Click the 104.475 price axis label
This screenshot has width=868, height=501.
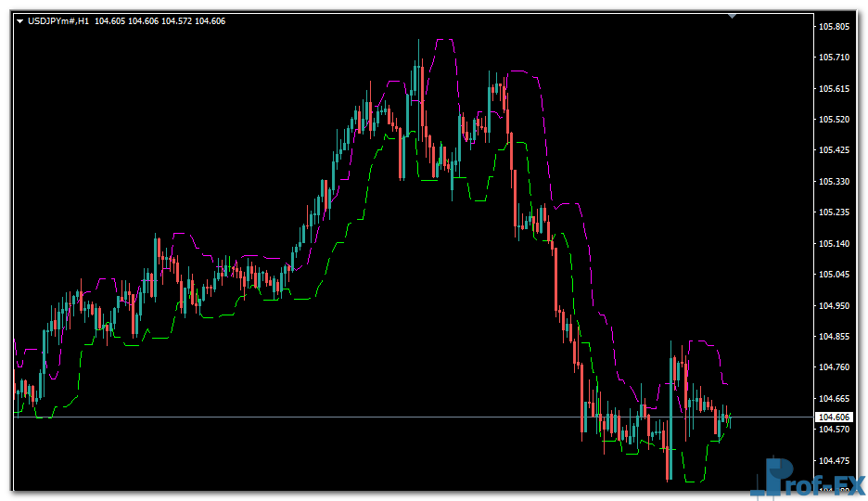pos(834,460)
